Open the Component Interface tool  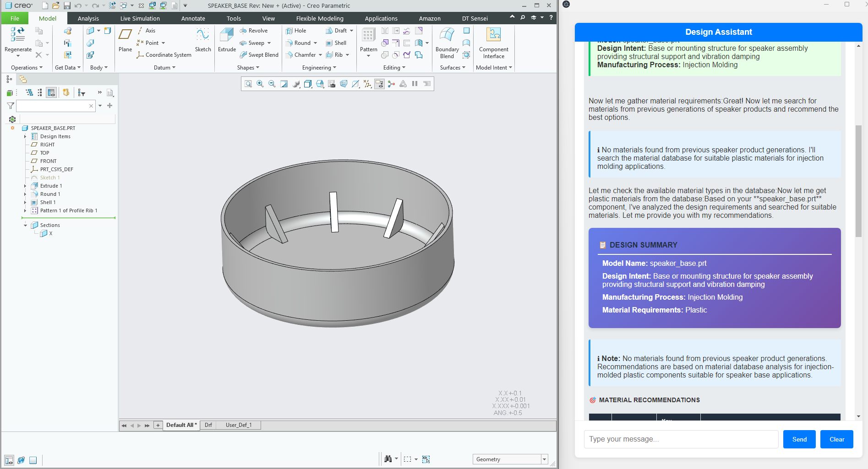point(493,36)
